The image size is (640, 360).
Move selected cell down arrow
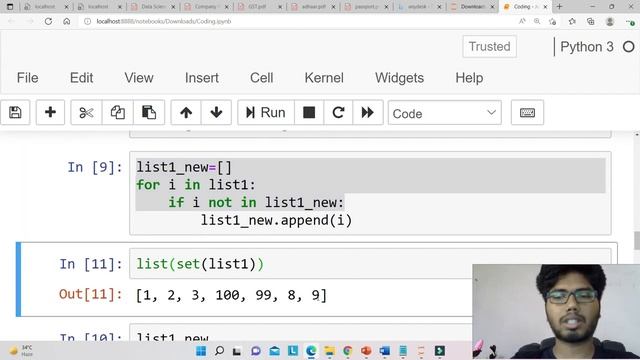[x=216, y=112]
